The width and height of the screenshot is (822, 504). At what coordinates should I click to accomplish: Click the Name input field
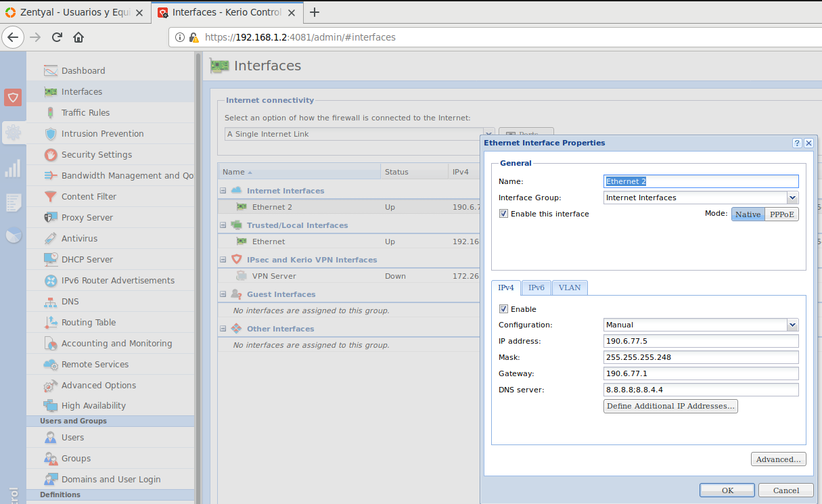(x=701, y=181)
